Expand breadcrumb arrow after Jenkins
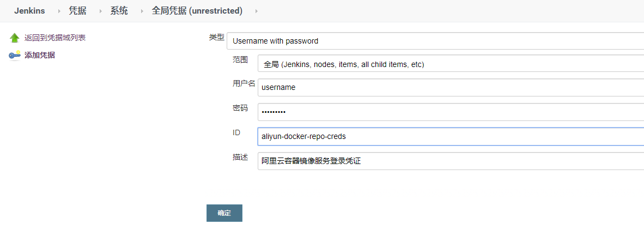The image size is (644, 230). coord(58,11)
